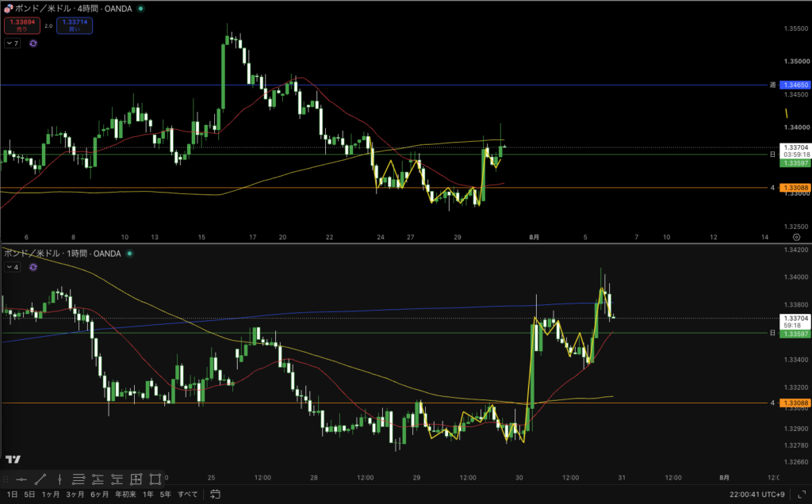Select the vertical line drawing tool
The width and height of the screenshot is (812, 504).
pyautogui.click(x=59, y=479)
